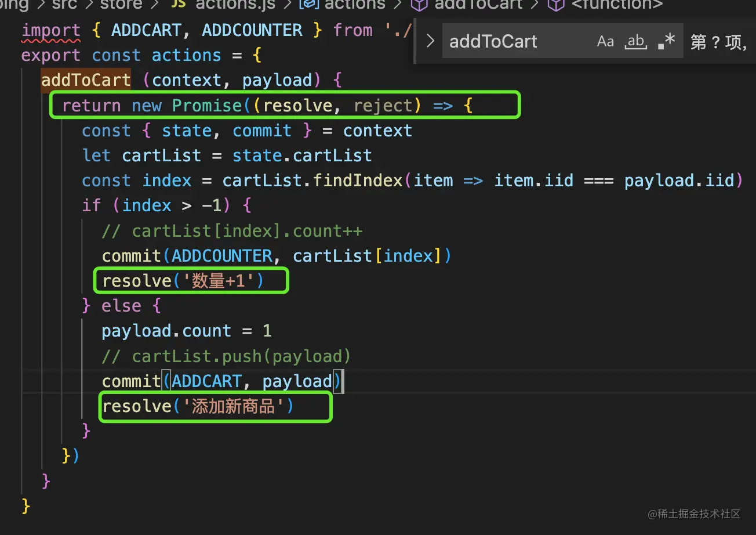This screenshot has width=756, height=535.
Task: Click ADDCOUNTER in the commit call
Action: click(x=222, y=256)
